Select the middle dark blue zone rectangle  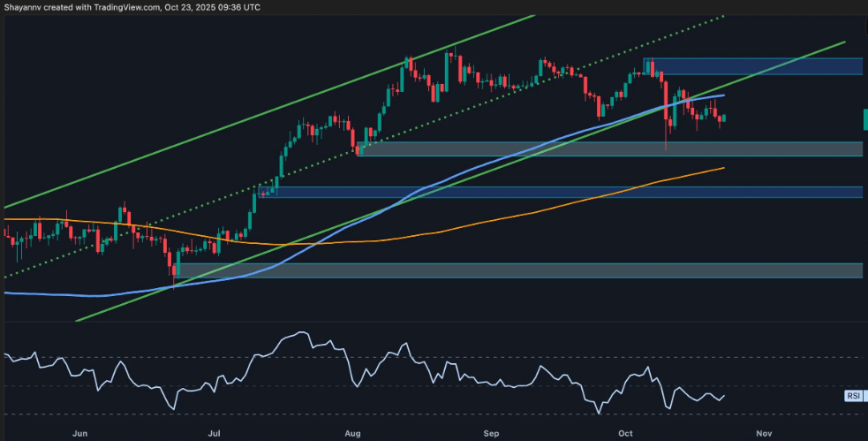tap(565, 192)
